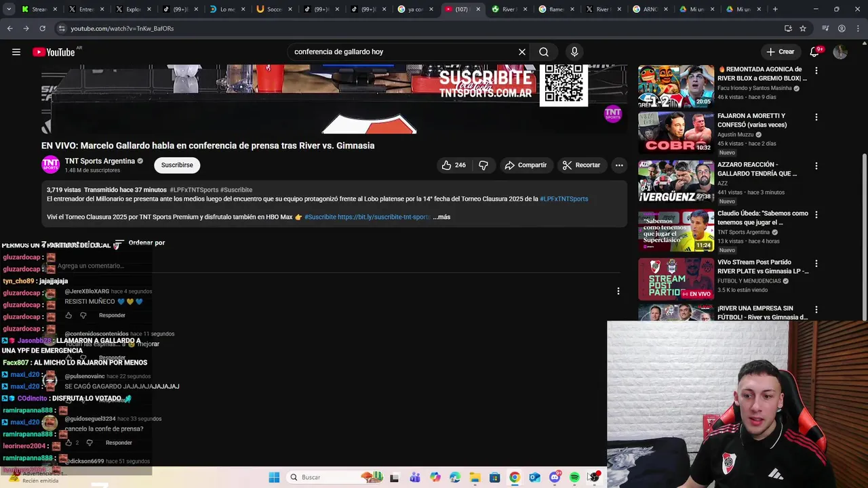Open File Explorer from taskbar

(x=475, y=477)
